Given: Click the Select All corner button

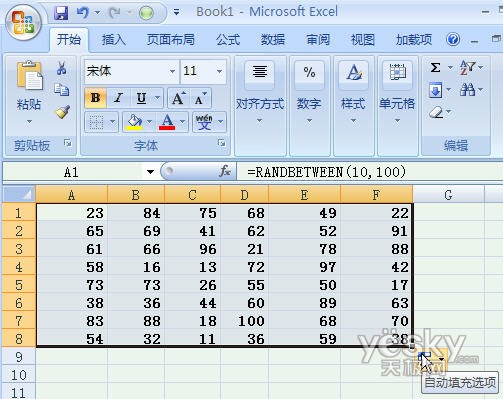Looking at the screenshot, I should (19, 194).
